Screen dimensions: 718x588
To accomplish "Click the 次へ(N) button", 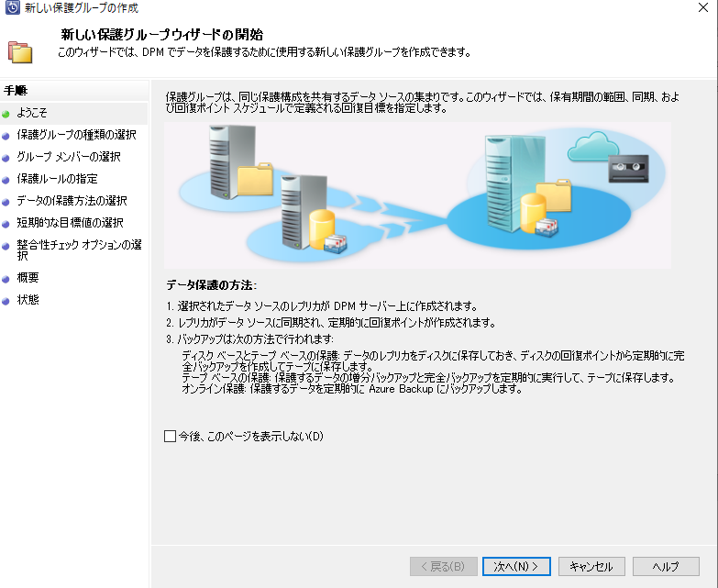I will coord(516,567).
